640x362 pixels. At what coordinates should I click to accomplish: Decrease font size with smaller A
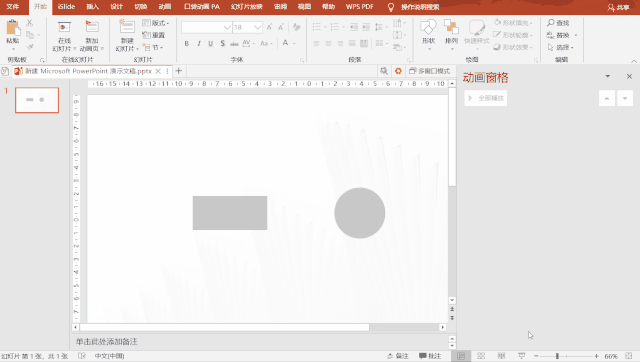tap(281, 27)
